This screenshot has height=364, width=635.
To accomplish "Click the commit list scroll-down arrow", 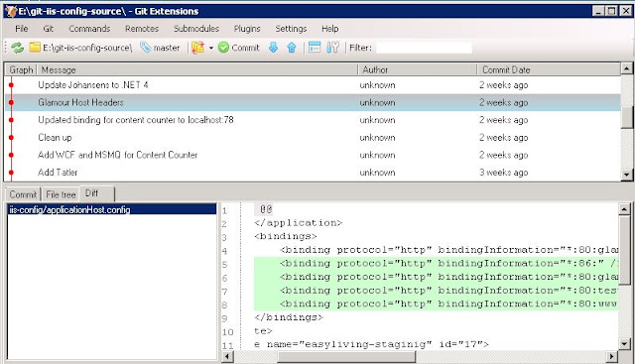I will pyautogui.click(x=626, y=175).
